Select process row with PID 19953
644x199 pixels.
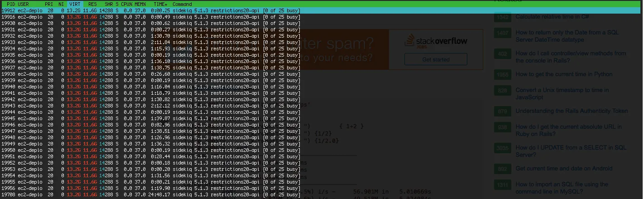click(151, 169)
